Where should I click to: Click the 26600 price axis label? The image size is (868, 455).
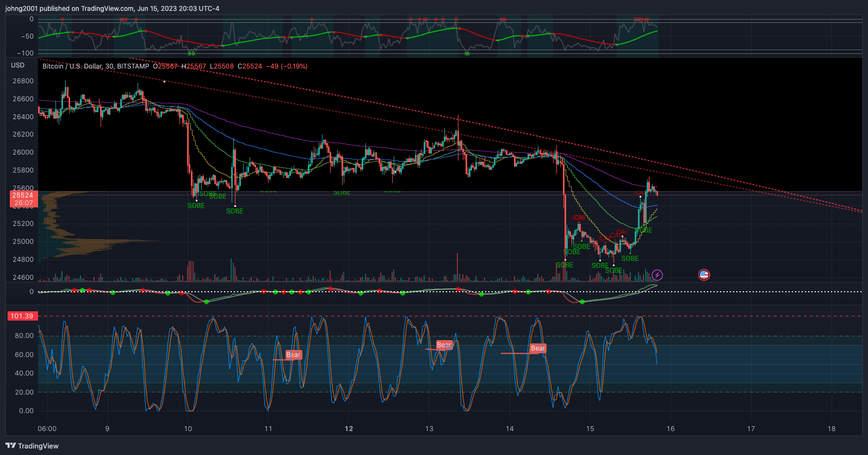23,99
